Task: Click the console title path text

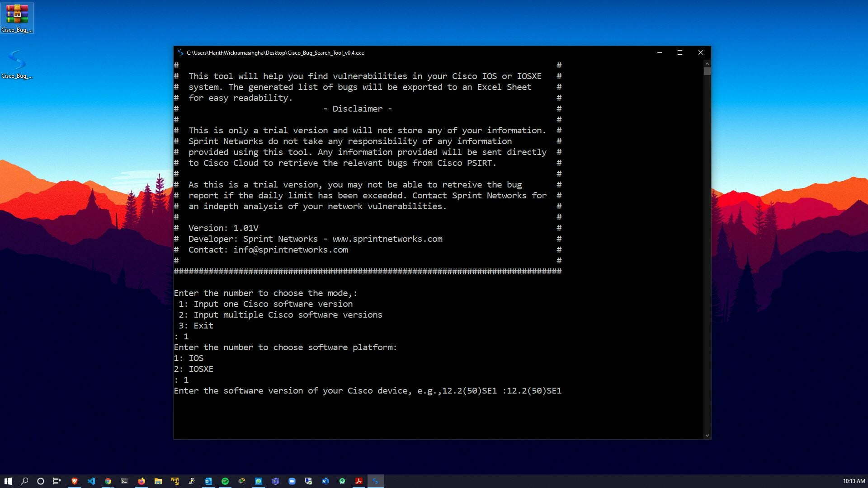Action: [x=275, y=53]
